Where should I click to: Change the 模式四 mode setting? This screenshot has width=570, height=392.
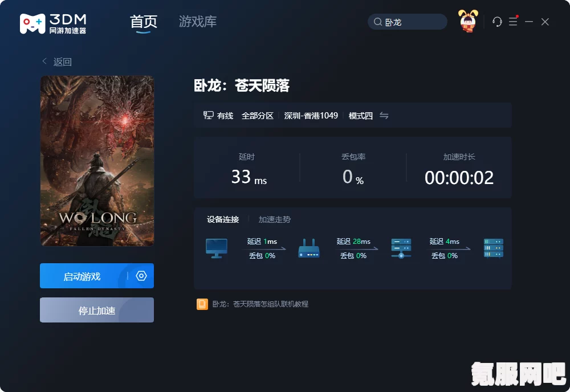(361, 116)
